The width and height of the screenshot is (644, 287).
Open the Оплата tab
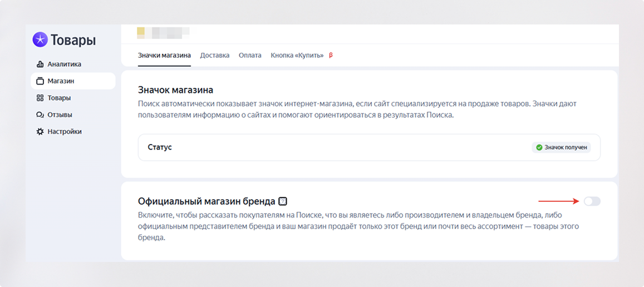coord(250,56)
